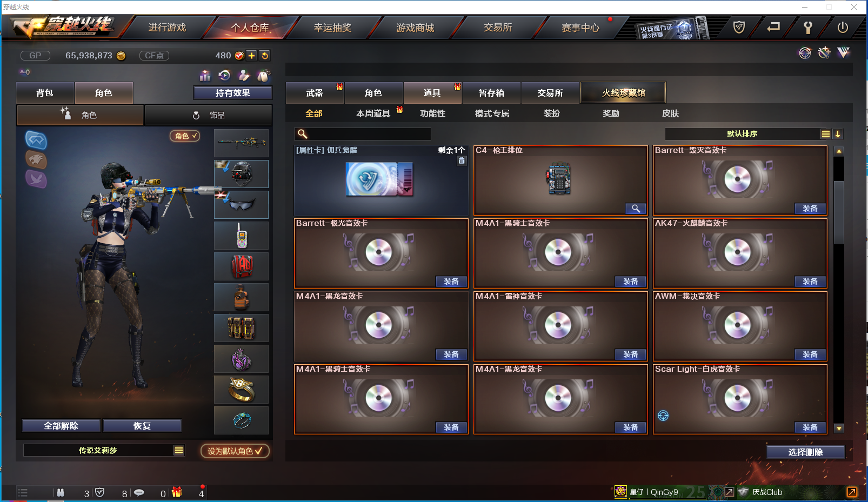The height and width of the screenshot is (502, 868).
Task: Click the power icon in top bar
Action: point(843,28)
